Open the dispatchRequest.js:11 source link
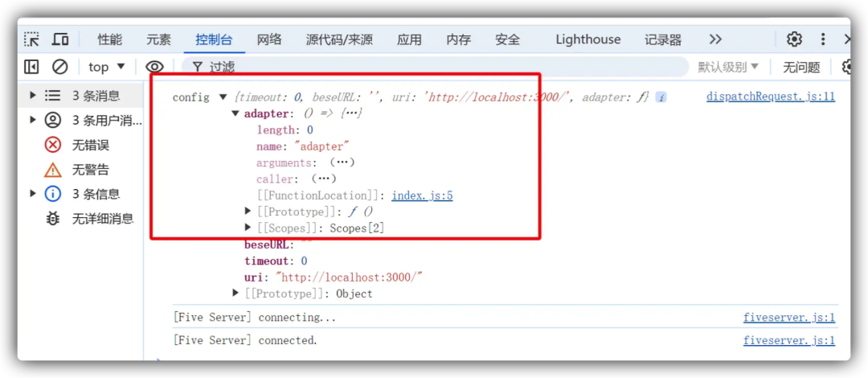868x378 pixels. pos(771,97)
